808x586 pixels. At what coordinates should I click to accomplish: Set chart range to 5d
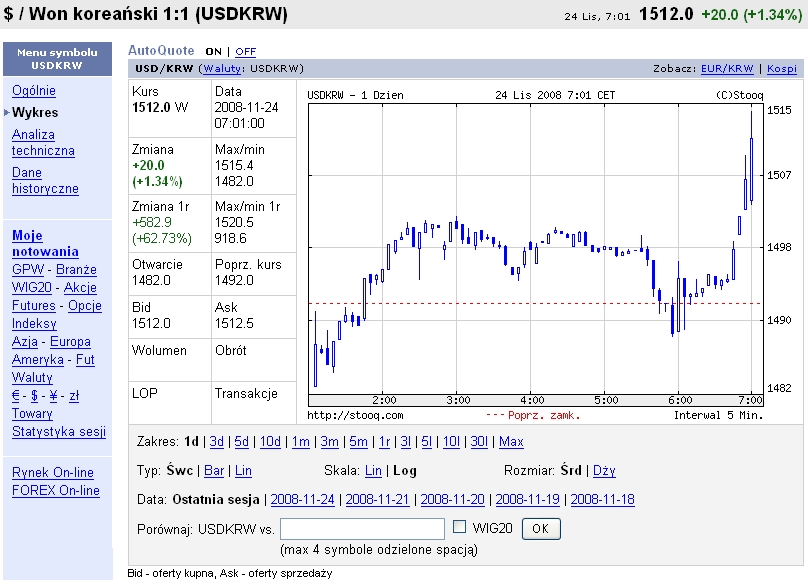coord(241,442)
